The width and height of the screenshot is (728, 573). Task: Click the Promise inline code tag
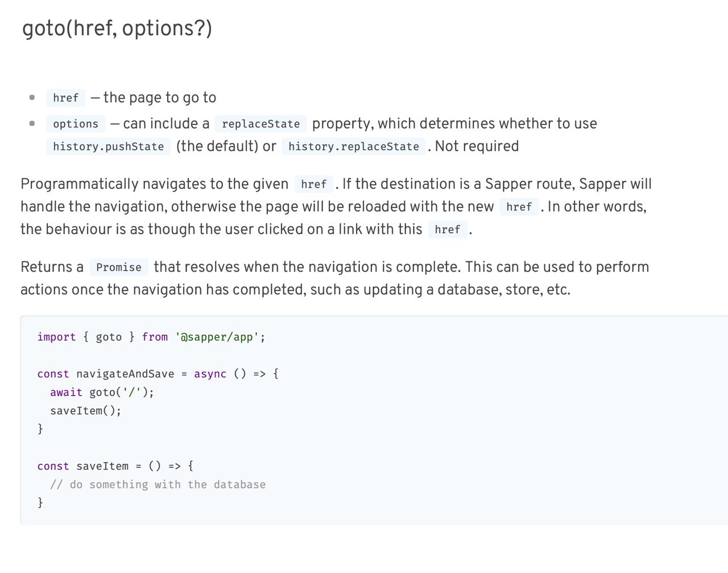pyautogui.click(x=119, y=267)
